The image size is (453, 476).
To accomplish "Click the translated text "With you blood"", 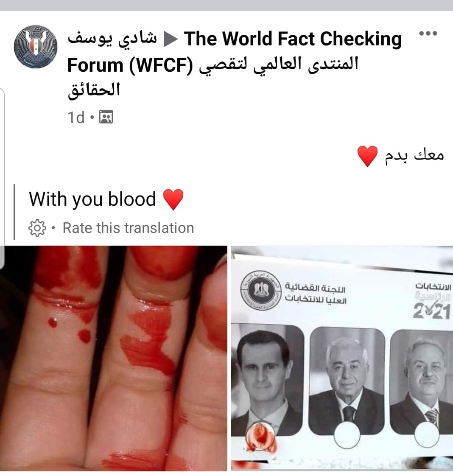I will pyautogui.click(x=92, y=199).
